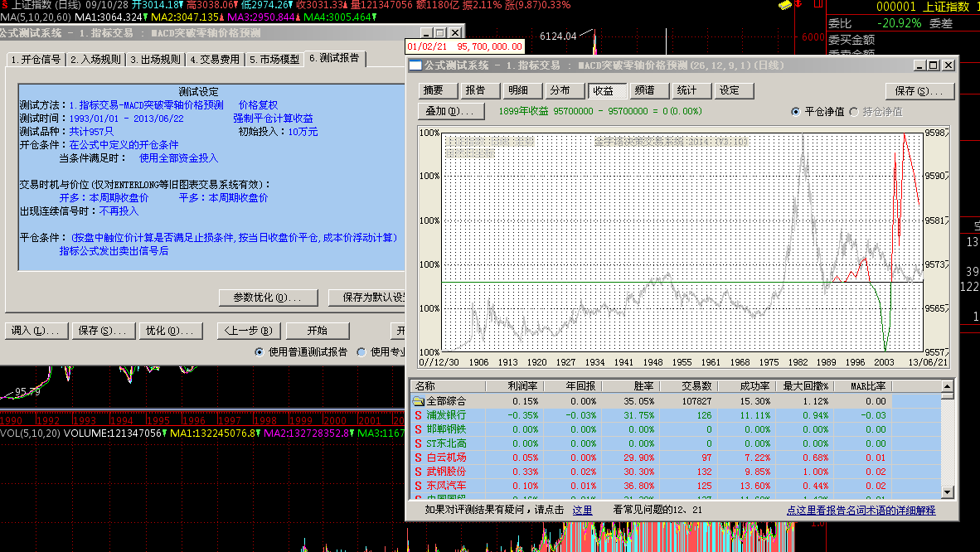This screenshot has width=980, height=552.
Task: Open the 频谱 report view tab
Action: coord(643,90)
